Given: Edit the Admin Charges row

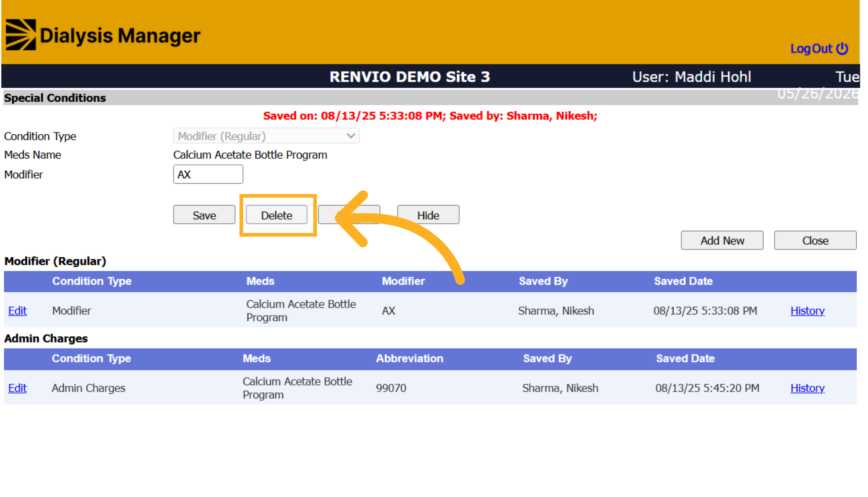Looking at the screenshot, I should tap(17, 388).
